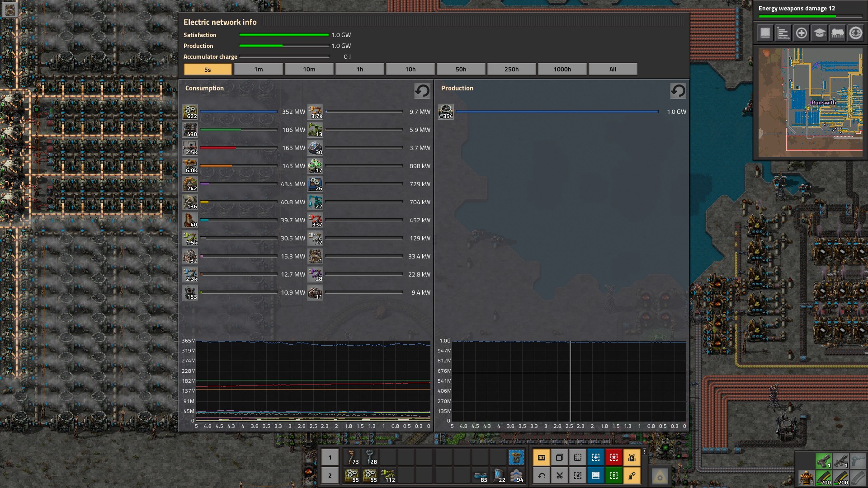Switch to the 1m timescale tab
The width and height of the screenshot is (868, 488).
tap(258, 69)
